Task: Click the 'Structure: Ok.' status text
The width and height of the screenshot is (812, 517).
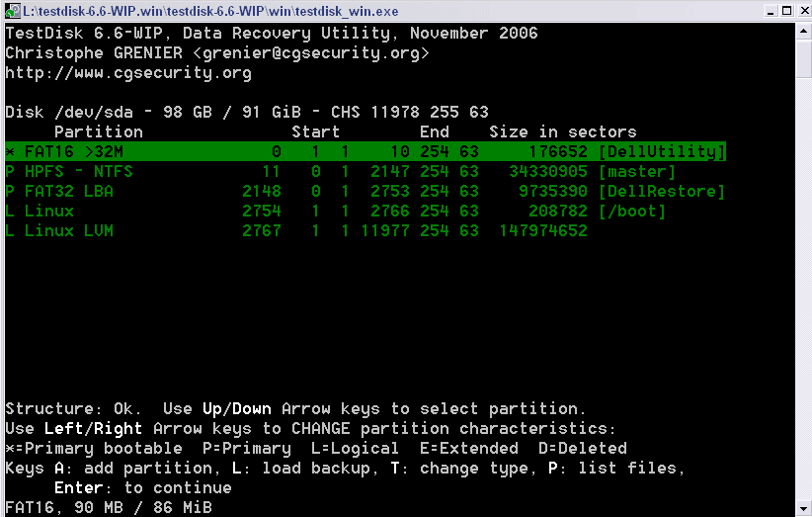Action: pos(73,408)
